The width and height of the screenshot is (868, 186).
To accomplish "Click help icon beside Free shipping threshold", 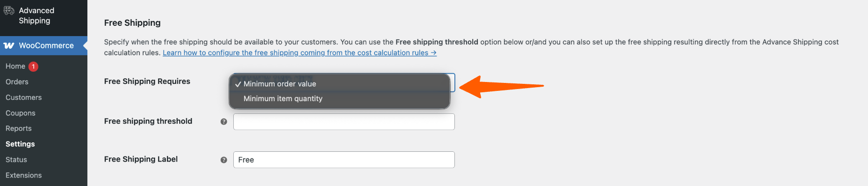I will coord(224,122).
